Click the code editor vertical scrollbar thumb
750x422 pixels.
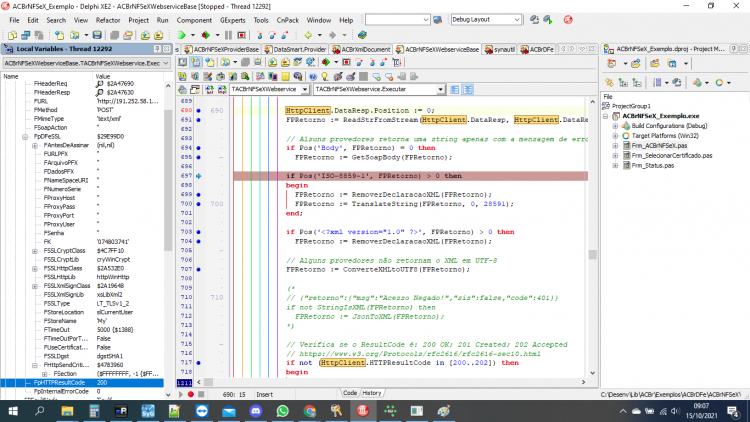593,255
